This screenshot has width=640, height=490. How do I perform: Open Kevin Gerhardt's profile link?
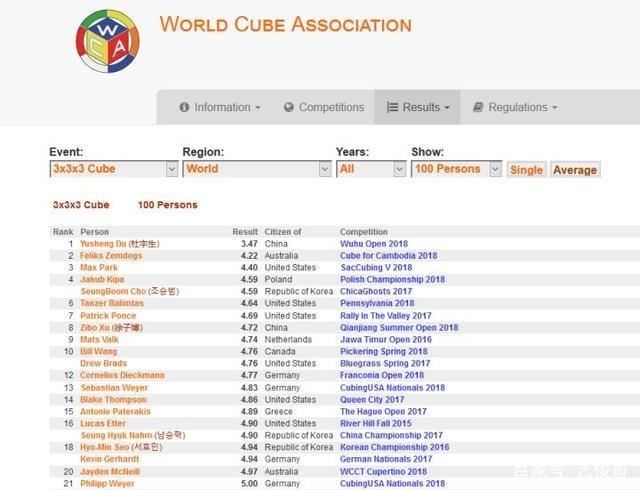[x=109, y=459]
